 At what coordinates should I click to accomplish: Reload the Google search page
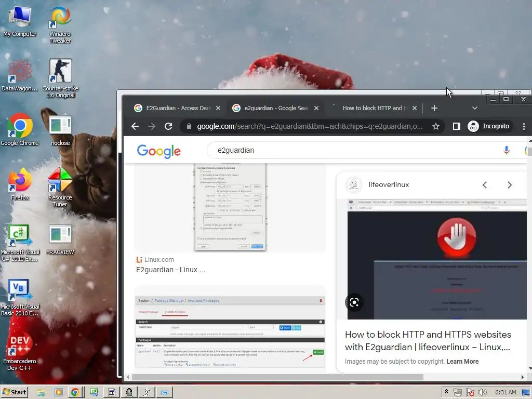pos(168,126)
